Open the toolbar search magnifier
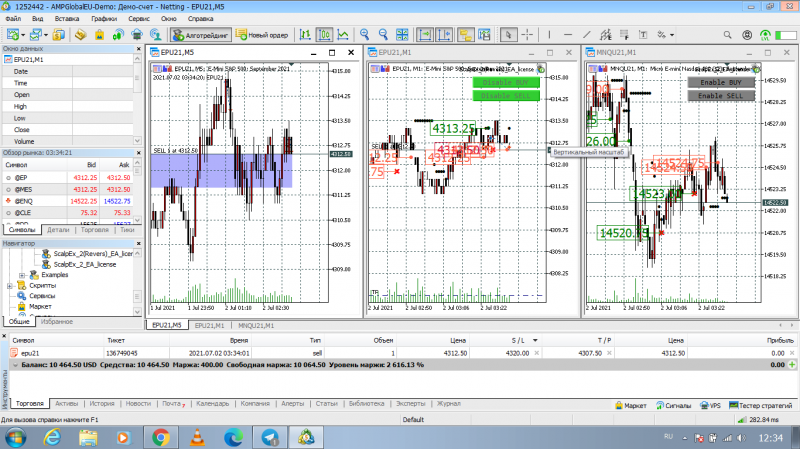800x449 pixels. coord(728,35)
